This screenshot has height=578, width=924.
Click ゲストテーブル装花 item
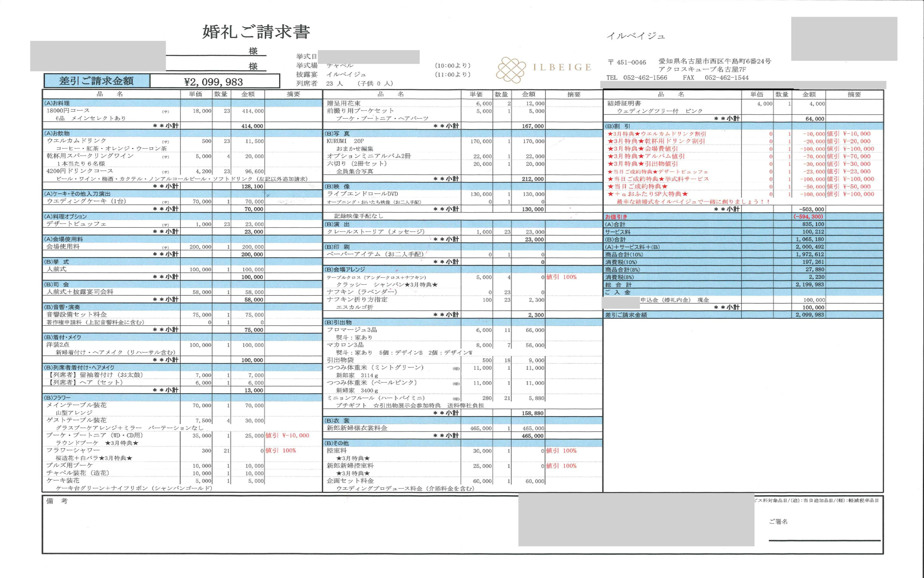(x=76, y=420)
